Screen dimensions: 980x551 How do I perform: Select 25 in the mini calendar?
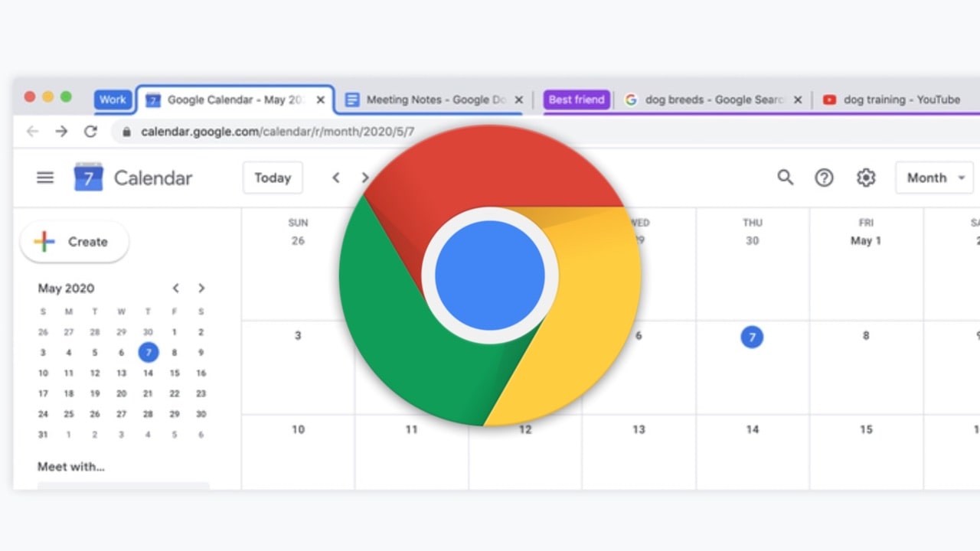[x=69, y=414]
